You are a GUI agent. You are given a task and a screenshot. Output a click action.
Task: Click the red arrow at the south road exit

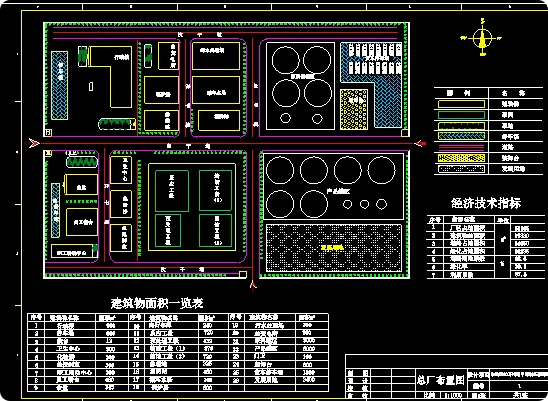coord(253,286)
